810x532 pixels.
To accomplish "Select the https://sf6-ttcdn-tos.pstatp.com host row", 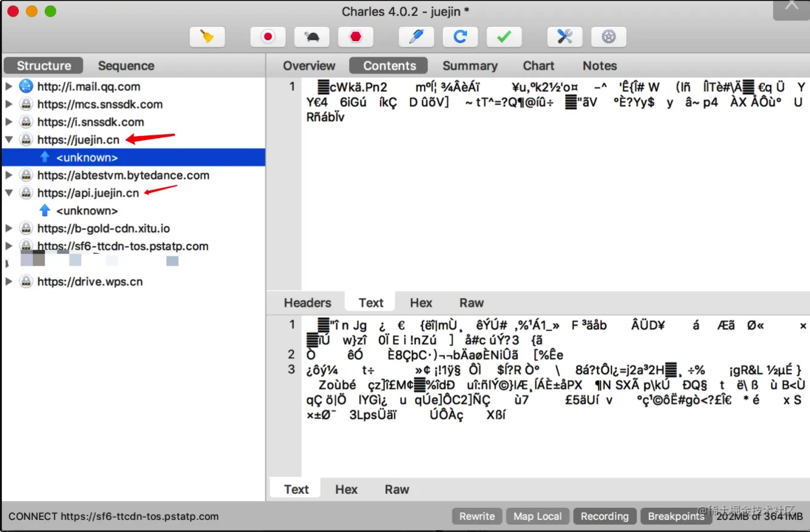I will click(134, 246).
